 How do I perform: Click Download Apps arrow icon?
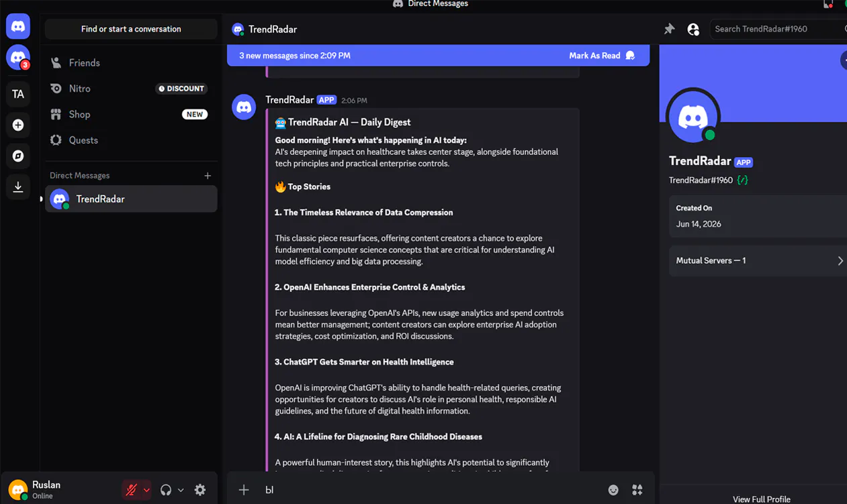coord(18,187)
